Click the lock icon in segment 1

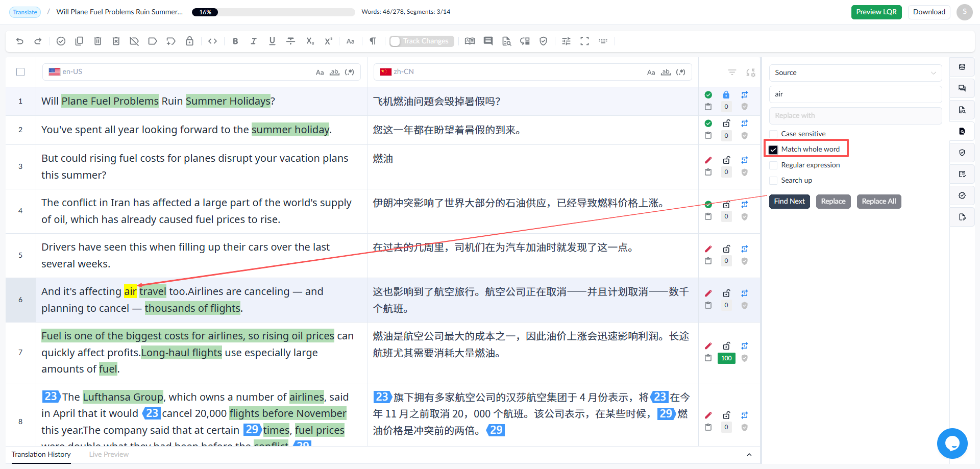pos(726,95)
